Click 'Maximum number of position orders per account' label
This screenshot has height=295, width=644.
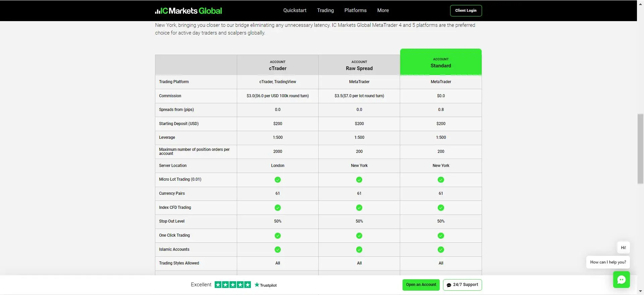[x=194, y=152]
